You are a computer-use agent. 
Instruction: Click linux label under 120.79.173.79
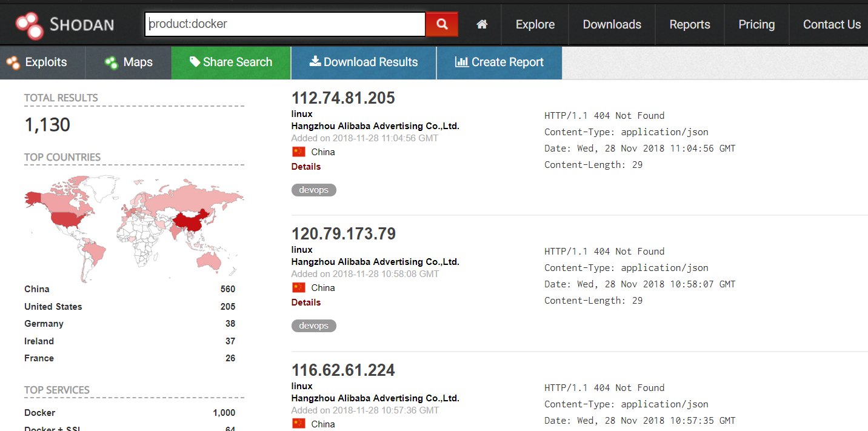[302, 250]
